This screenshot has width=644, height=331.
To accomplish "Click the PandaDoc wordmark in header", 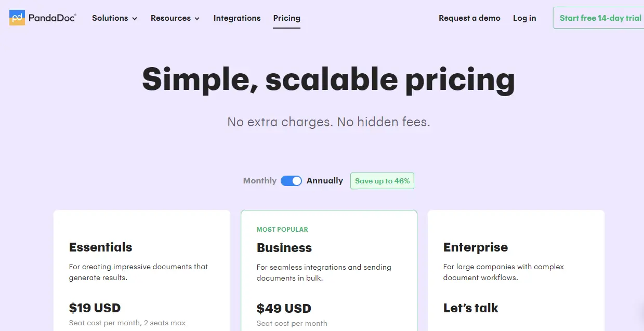I will point(52,18).
